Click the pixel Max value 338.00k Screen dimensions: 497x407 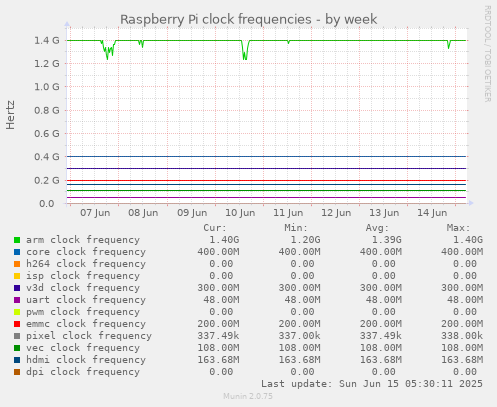[x=462, y=336]
